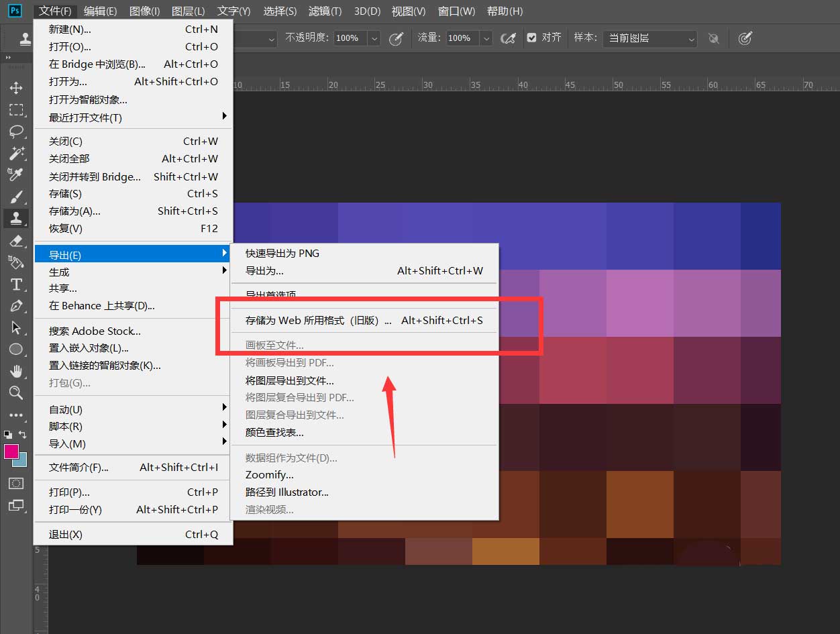Click the blue background color swatch
840x634 pixels.
click(x=23, y=462)
